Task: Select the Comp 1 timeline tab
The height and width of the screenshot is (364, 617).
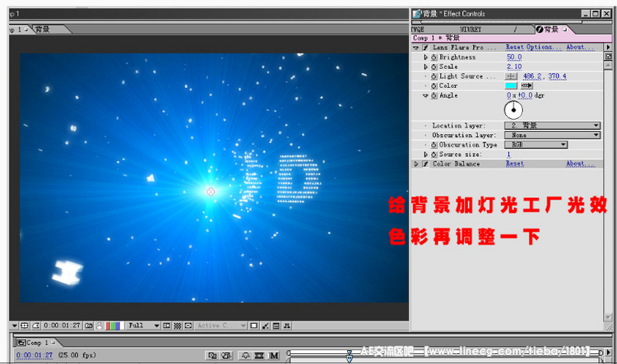Action: tap(36, 343)
